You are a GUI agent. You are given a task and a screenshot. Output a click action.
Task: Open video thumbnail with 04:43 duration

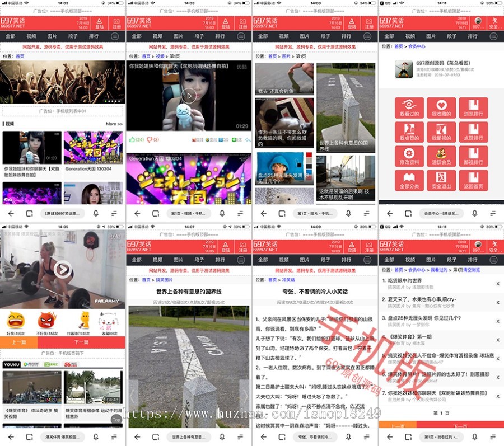[93, 387]
